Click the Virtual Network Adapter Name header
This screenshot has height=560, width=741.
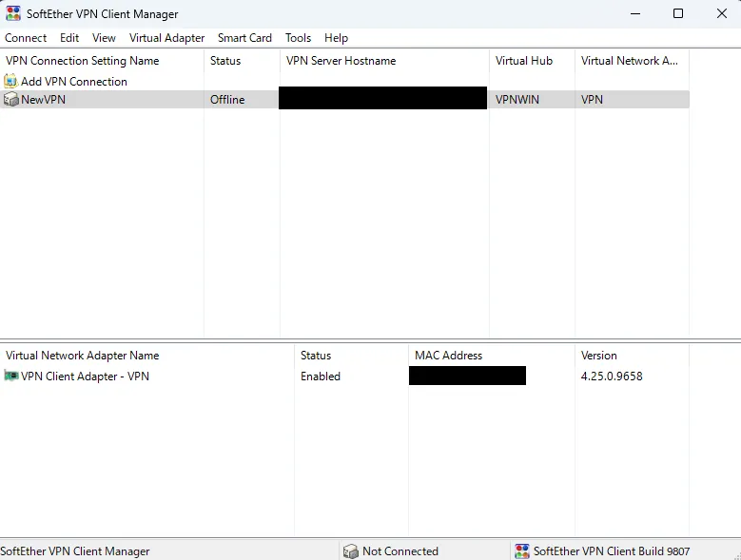pyautogui.click(x=147, y=355)
